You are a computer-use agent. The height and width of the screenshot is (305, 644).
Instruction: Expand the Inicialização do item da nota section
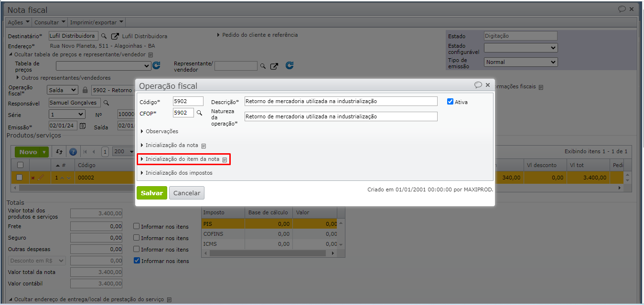(x=182, y=159)
